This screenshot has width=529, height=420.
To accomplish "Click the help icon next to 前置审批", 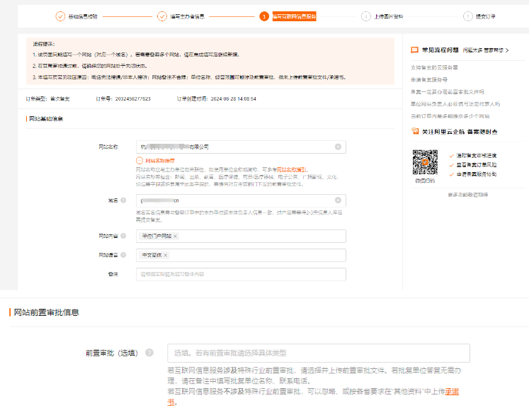I will (x=149, y=353).
